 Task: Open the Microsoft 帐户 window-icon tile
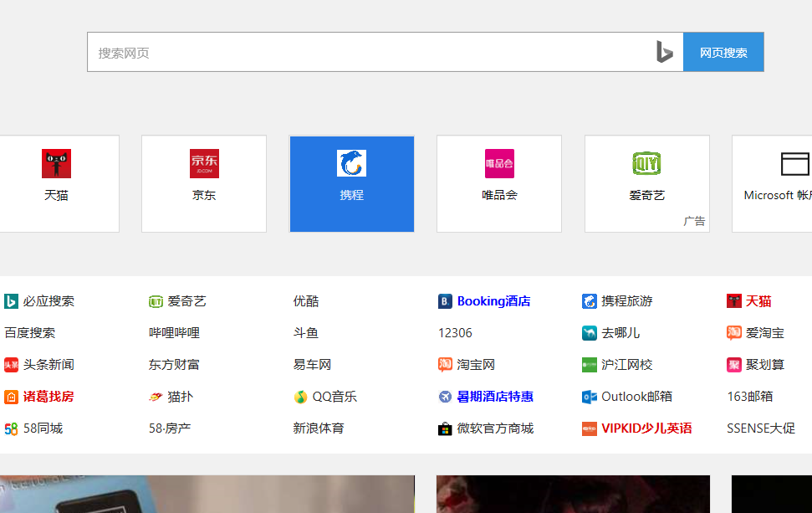coord(772,184)
